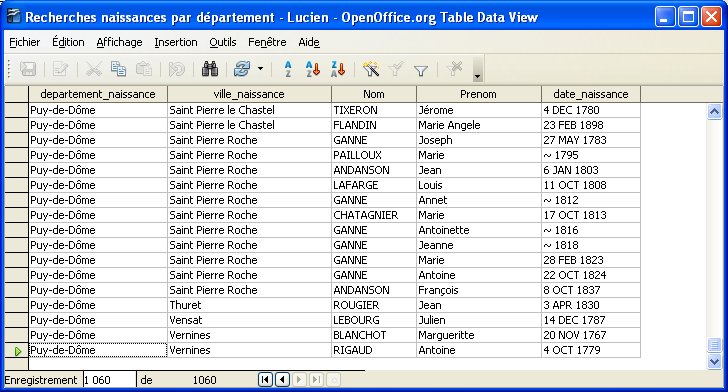
Task: Click the record number field
Action: 110,380
